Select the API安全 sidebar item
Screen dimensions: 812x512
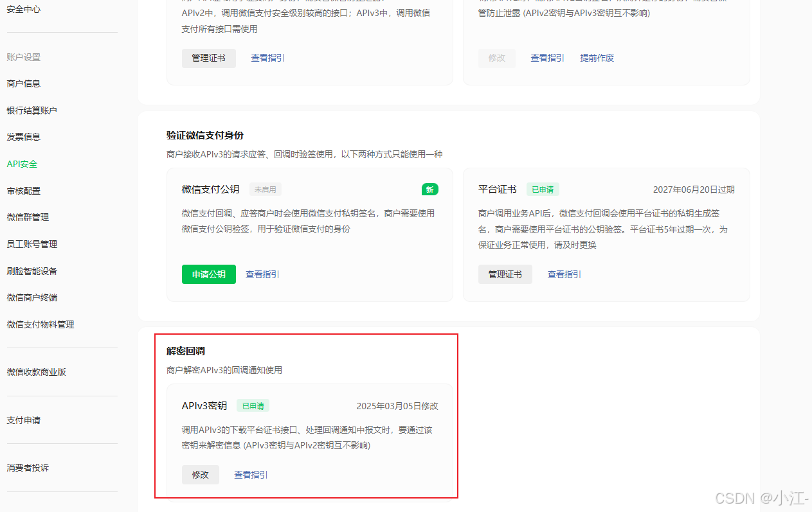tap(23, 164)
